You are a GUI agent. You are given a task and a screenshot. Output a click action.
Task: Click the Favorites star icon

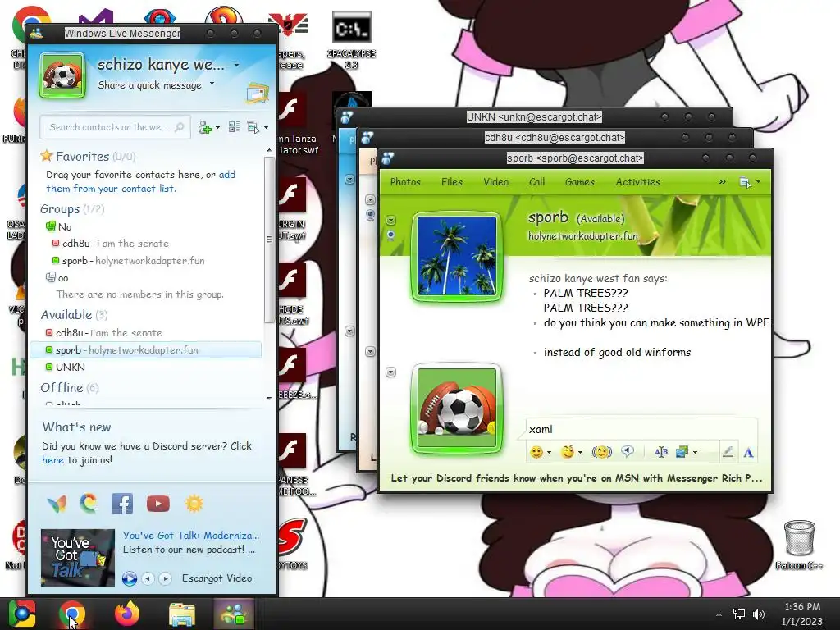(x=47, y=156)
